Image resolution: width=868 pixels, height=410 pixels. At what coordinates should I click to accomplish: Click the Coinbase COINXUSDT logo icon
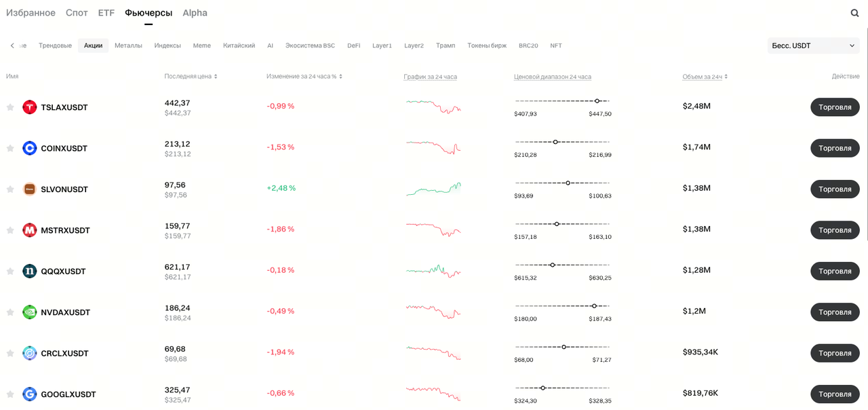[x=29, y=148]
